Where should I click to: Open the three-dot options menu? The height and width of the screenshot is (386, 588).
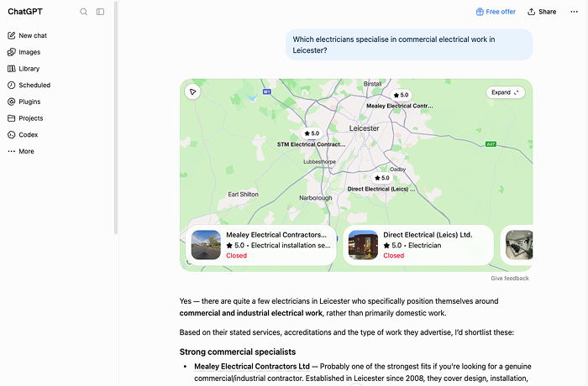(x=574, y=12)
